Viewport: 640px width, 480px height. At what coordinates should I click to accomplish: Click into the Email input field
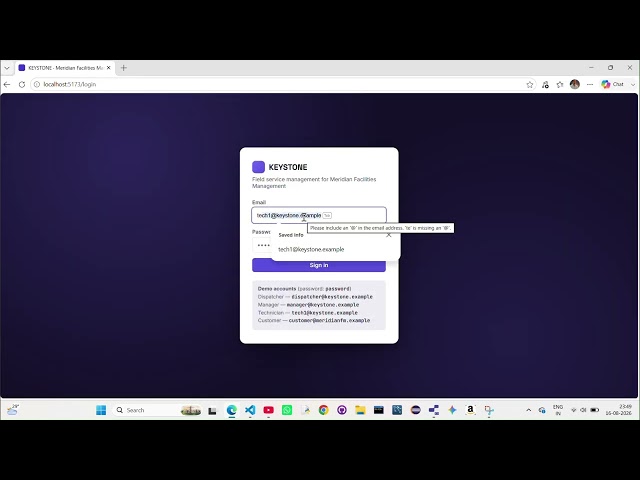pyautogui.click(x=319, y=216)
